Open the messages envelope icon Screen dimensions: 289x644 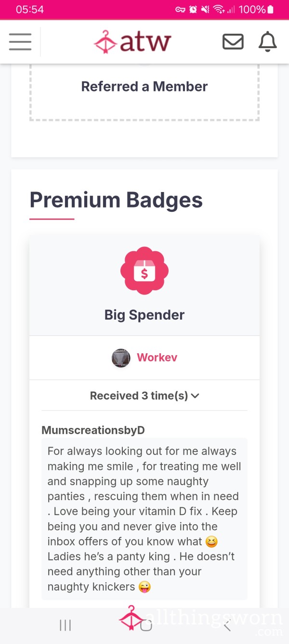[233, 42]
